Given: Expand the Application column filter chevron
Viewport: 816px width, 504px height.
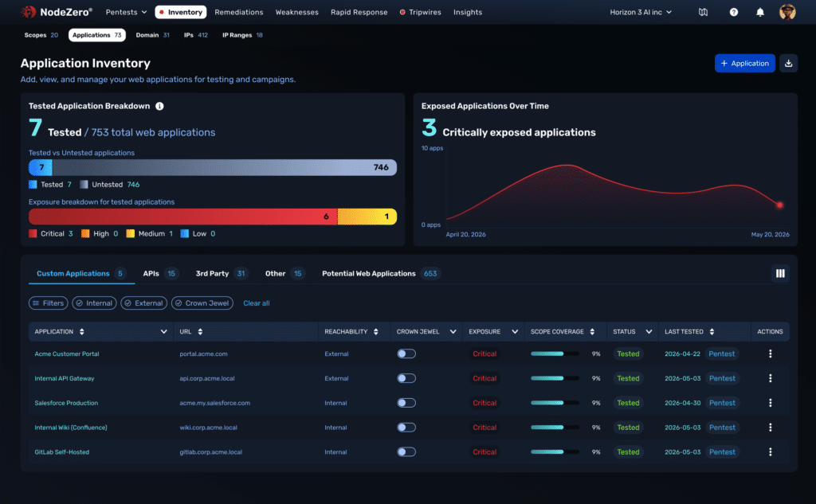Looking at the screenshot, I should (163, 332).
